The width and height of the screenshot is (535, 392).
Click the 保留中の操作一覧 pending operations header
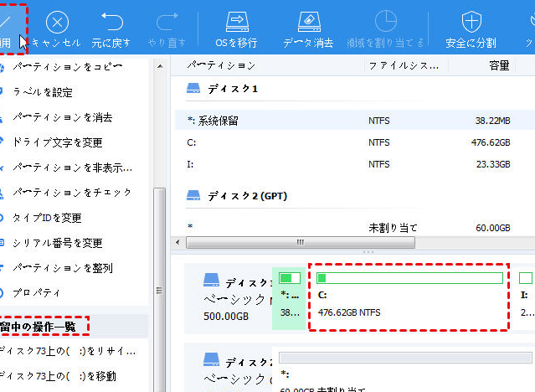(38, 327)
